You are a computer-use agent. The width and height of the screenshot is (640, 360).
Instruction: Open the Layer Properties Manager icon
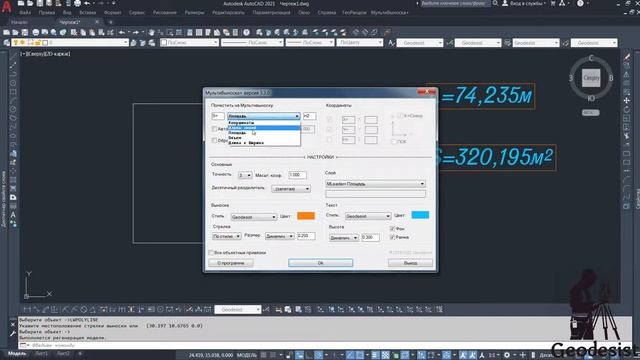point(7,42)
